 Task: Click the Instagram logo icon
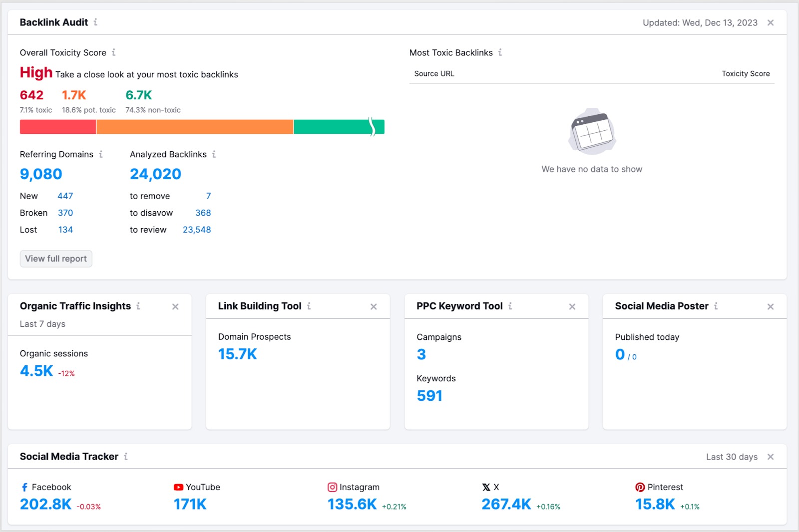point(332,487)
